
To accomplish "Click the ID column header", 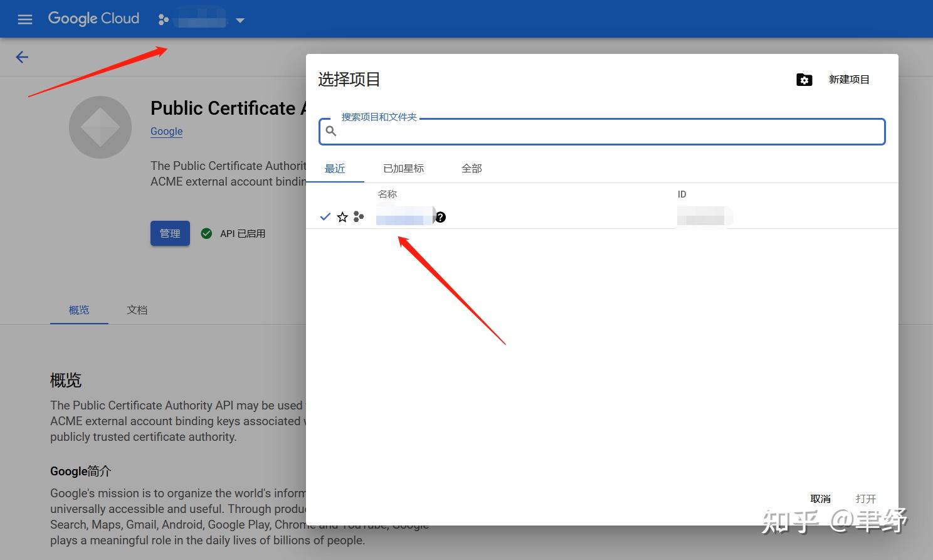I will tap(682, 194).
